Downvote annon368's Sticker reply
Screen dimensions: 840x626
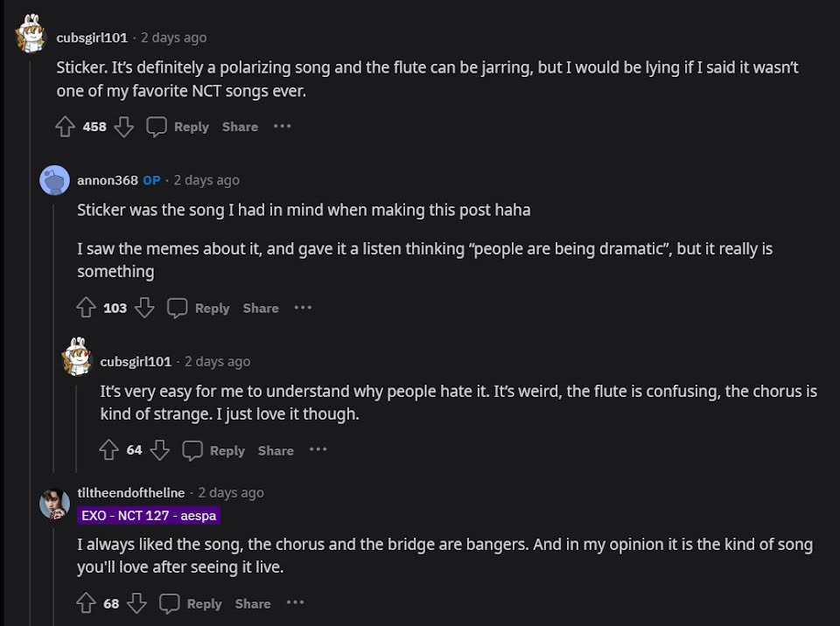(144, 308)
